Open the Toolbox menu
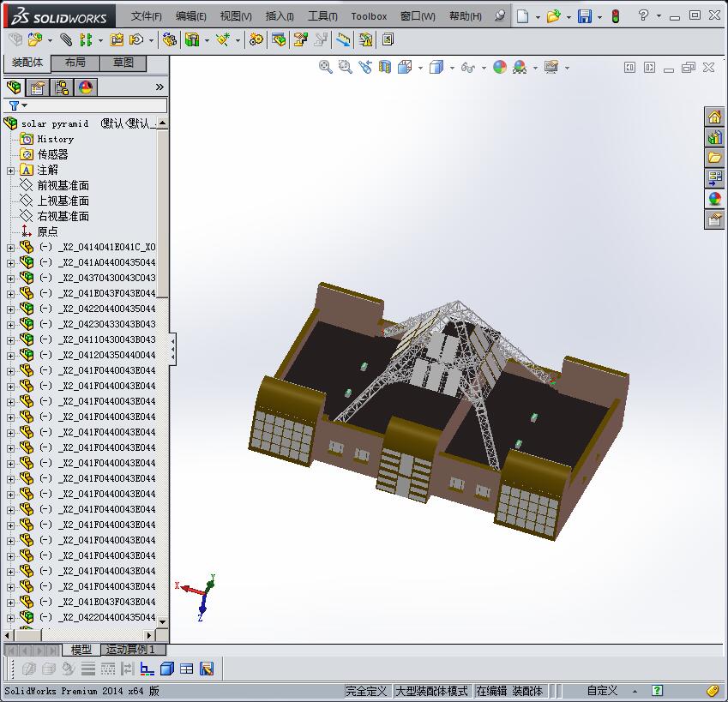This screenshot has height=702, width=728. (x=369, y=16)
